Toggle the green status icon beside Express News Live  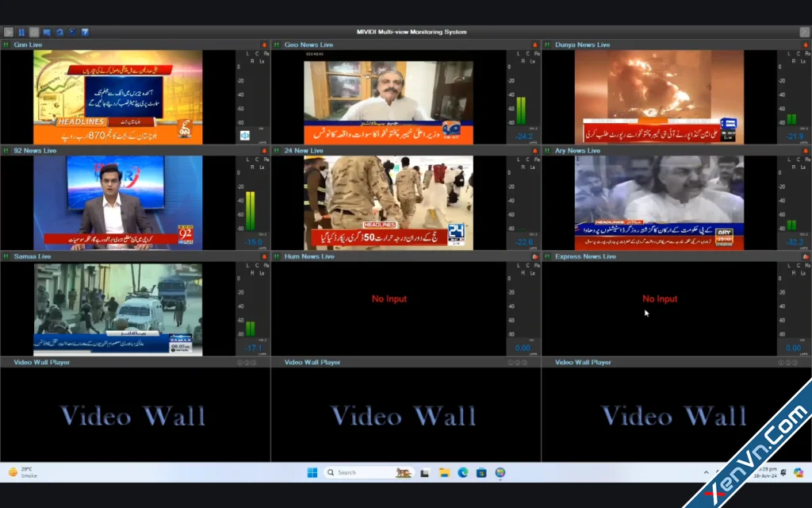(x=547, y=256)
